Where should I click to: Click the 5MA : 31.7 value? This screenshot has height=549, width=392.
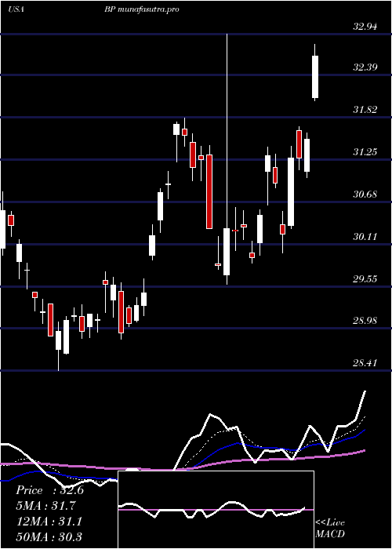point(45,506)
